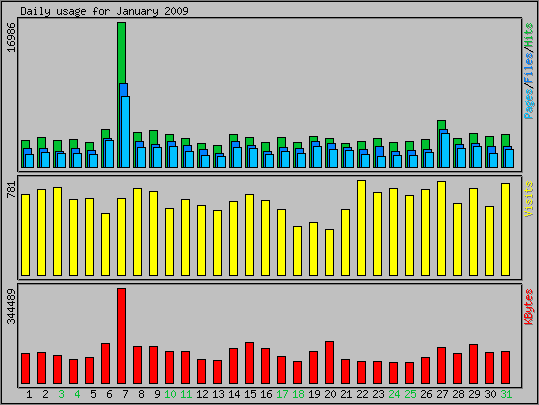Click the shortest yellow Visits bar, day 20

click(x=329, y=252)
